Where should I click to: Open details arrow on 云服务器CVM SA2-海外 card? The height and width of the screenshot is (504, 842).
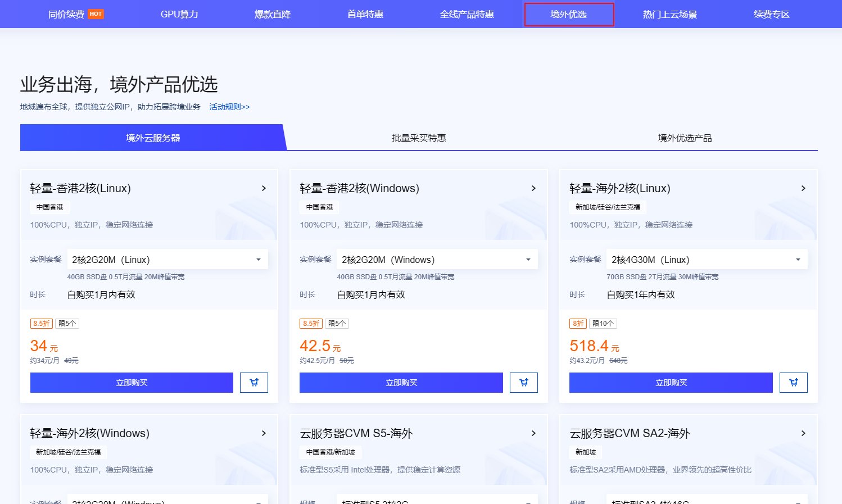pos(803,433)
